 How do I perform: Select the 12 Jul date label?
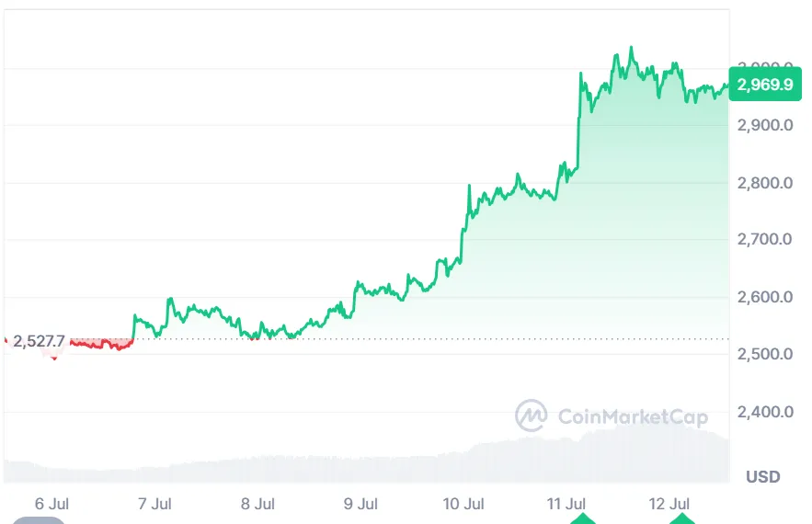coord(669,504)
